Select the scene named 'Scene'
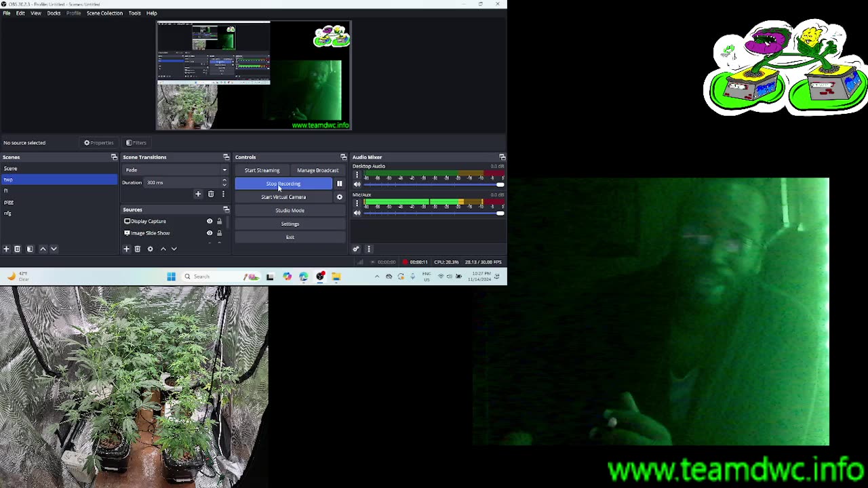This screenshot has height=488, width=868. 59,168
